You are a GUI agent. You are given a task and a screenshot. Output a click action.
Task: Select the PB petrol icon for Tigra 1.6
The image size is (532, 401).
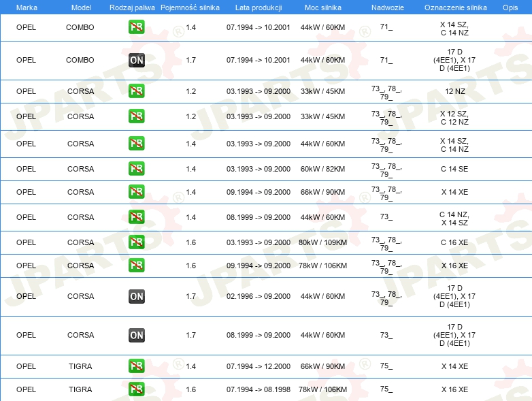(x=136, y=389)
